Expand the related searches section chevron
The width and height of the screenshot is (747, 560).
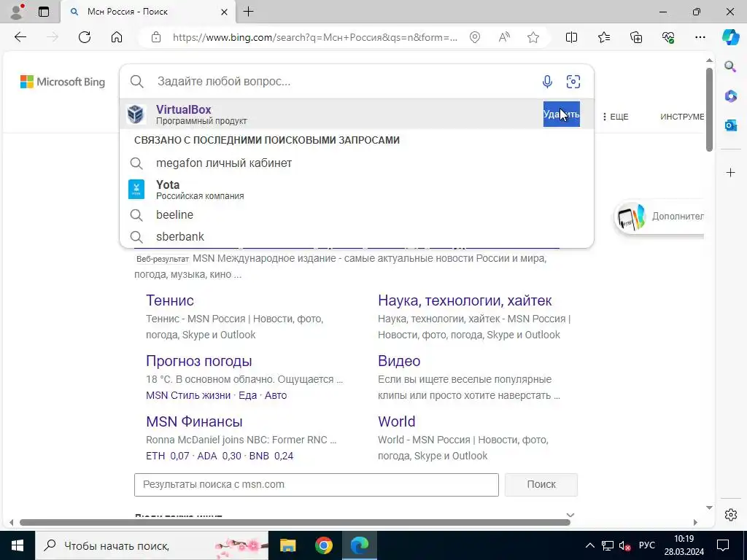570,515
